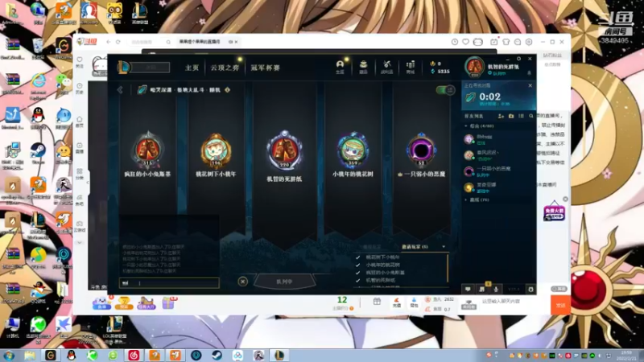Screen dimensions: 644x362
Task: Click the friends list search icon
Action: click(x=531, y=116)
